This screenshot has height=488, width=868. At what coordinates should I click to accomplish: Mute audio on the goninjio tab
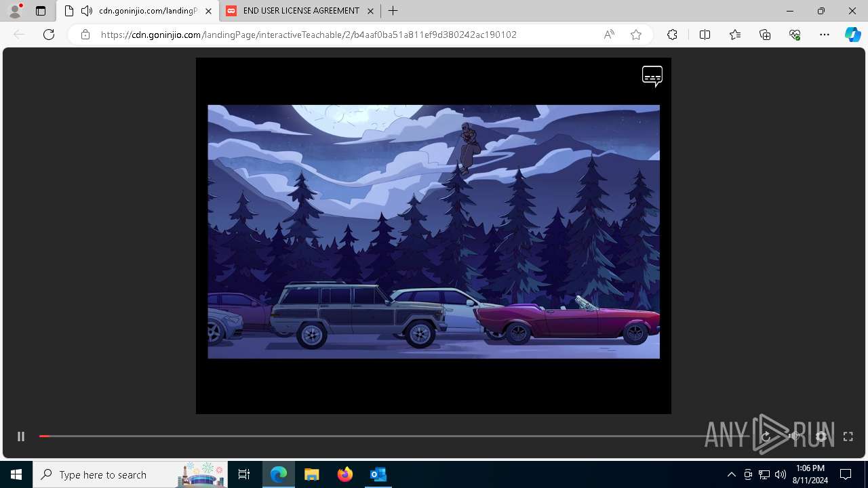pyautogui.click(x=86, y=11)
